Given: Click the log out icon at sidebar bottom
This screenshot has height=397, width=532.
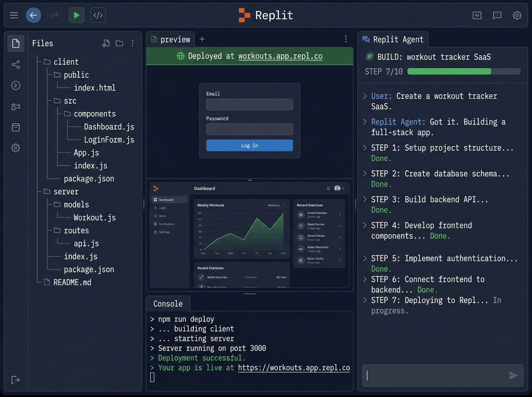Looking at the screenshot, I should [x=16, y=380].
